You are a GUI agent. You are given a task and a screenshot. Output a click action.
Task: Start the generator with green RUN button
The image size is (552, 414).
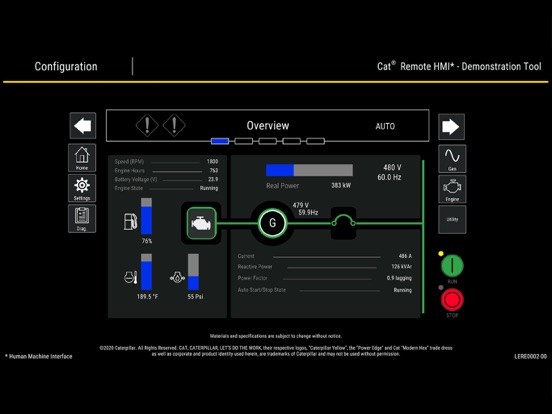pos(452,265)
